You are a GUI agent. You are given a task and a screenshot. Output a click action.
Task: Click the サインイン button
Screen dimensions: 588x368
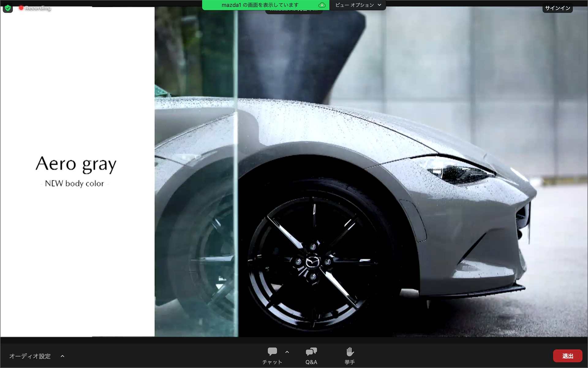557,8
